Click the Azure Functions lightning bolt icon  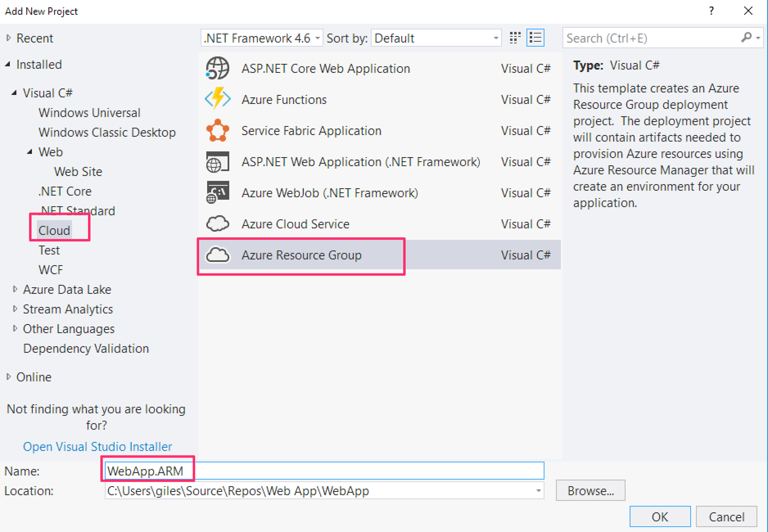tap(217, 99)
